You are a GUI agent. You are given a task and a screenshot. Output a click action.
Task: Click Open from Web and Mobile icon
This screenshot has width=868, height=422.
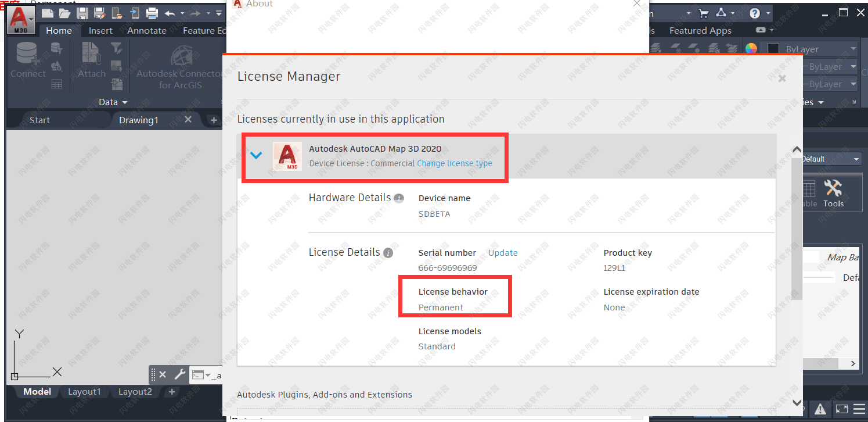click(x=117, y=13)
